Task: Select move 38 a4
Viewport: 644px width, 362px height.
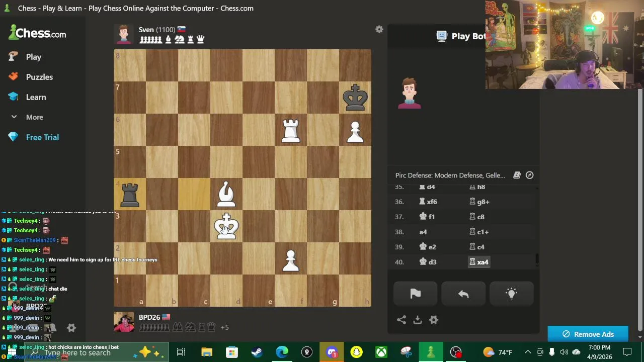Action: [x=423, y=232]
